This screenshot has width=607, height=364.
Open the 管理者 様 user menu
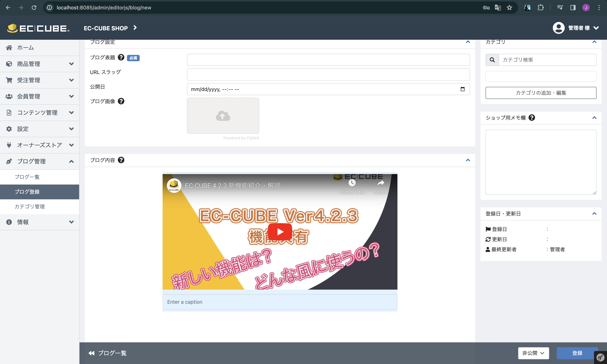pos(576,28)
